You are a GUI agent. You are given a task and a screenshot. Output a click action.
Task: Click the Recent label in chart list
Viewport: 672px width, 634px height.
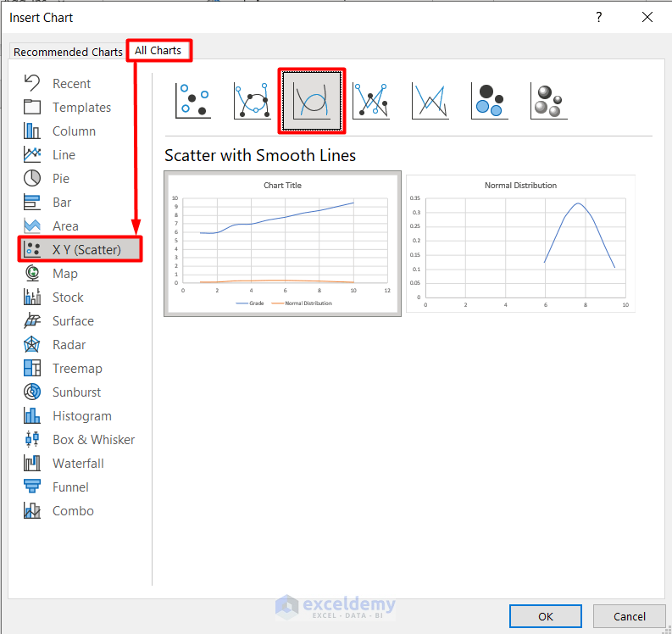[71, 84]
